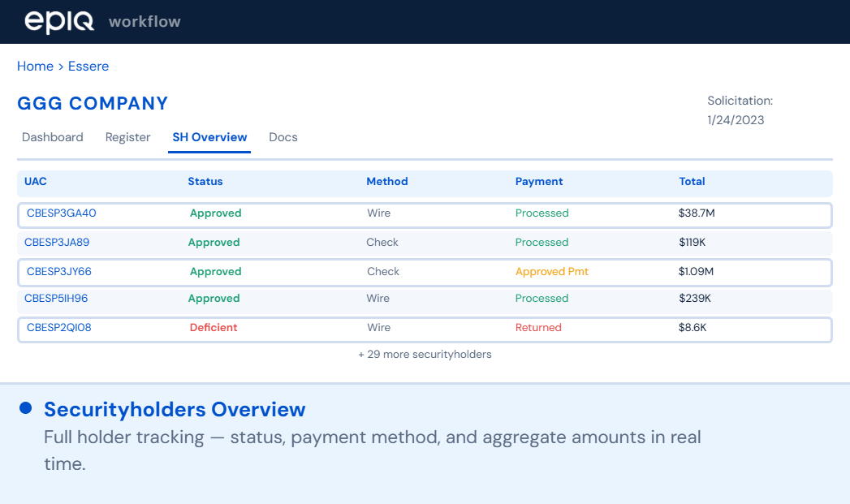Click the Returned payment status
Image resolution: width=850 pixels, height=504 pixels.
tap(538, 327)
